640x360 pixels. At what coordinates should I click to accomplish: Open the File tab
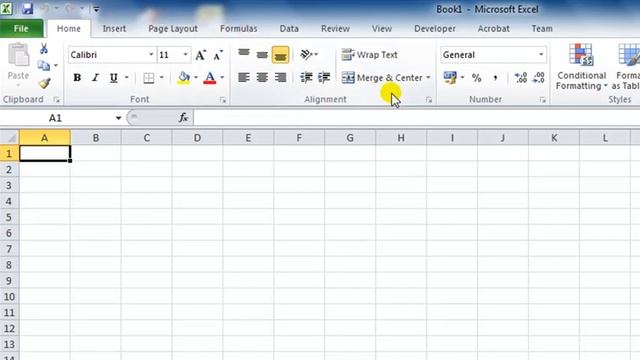click(x=21, y=29)
